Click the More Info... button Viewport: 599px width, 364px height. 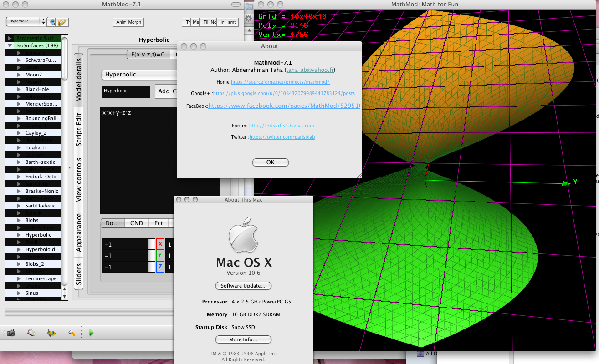point(243,339)
